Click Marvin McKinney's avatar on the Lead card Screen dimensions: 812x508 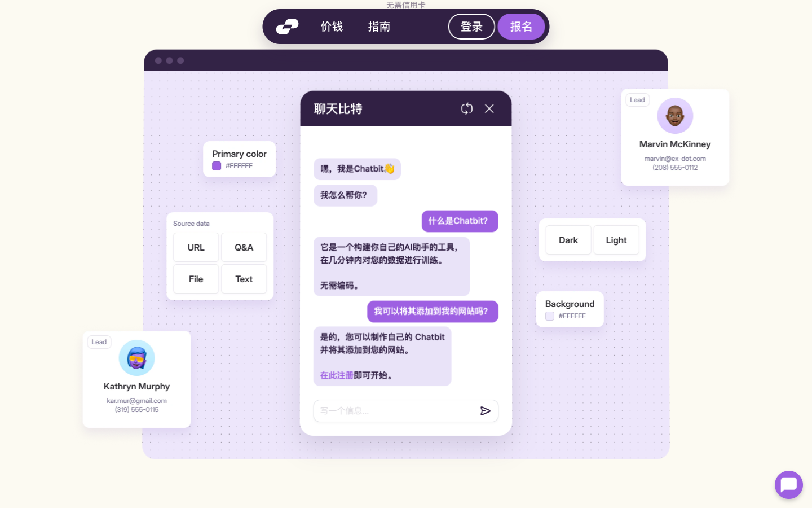(675, 115)
